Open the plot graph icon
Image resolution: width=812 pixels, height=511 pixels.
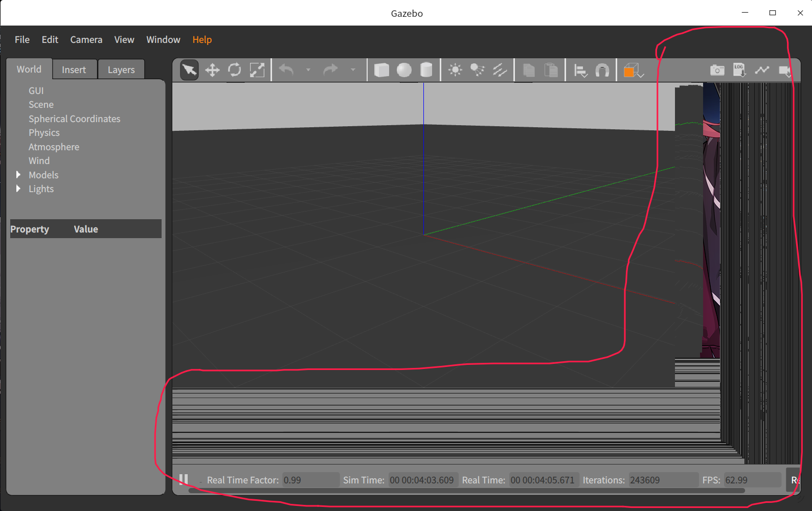762,70
